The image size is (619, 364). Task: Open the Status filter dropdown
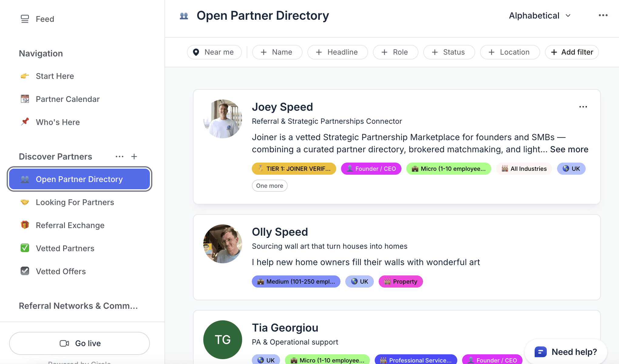[449, 52]
